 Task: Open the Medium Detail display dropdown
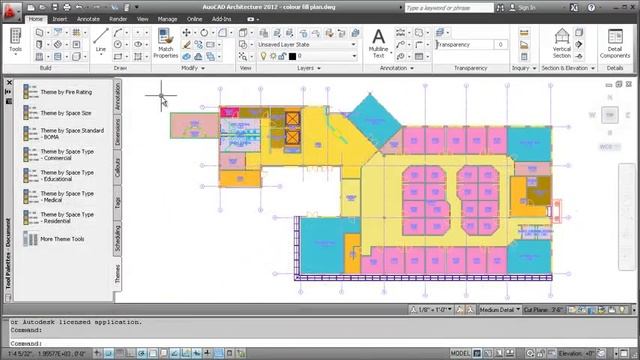(x=500, y=310)
